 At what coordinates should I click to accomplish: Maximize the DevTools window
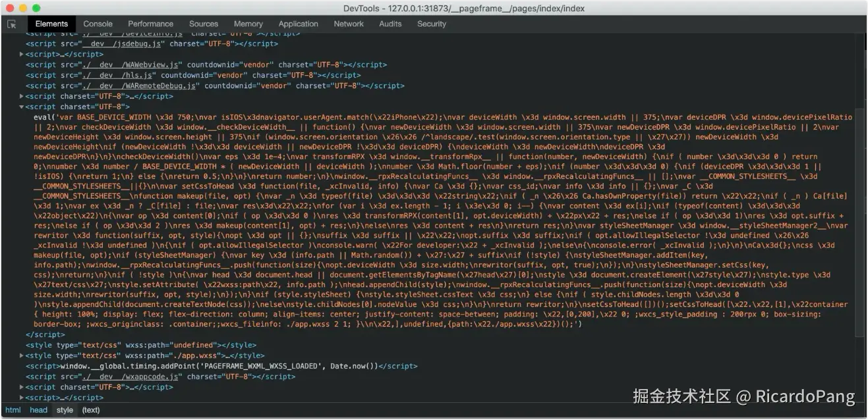(36, 8)
